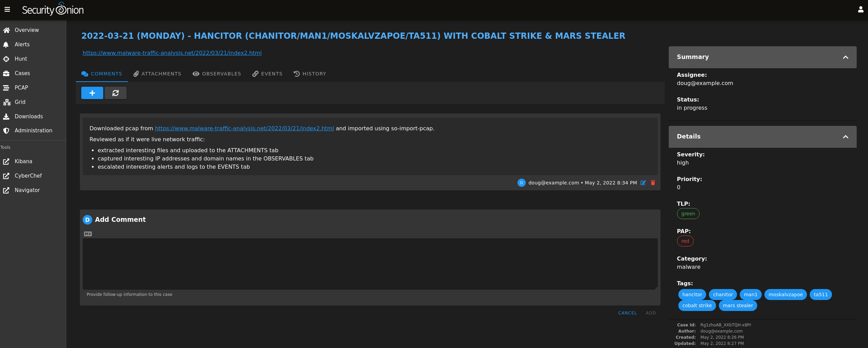This screenshot has width=868, height=348.
Task: Click the blue plus add button
Action: [92, 93]
